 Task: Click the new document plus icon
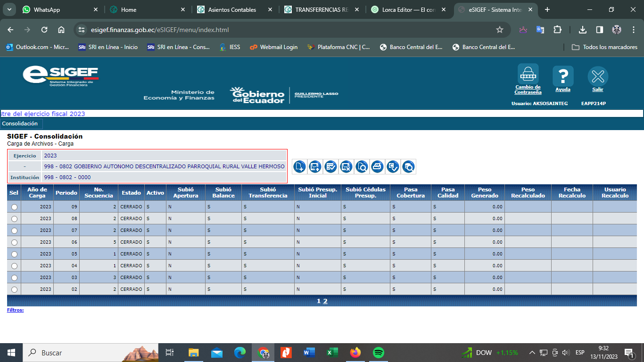tap(299, 166)
